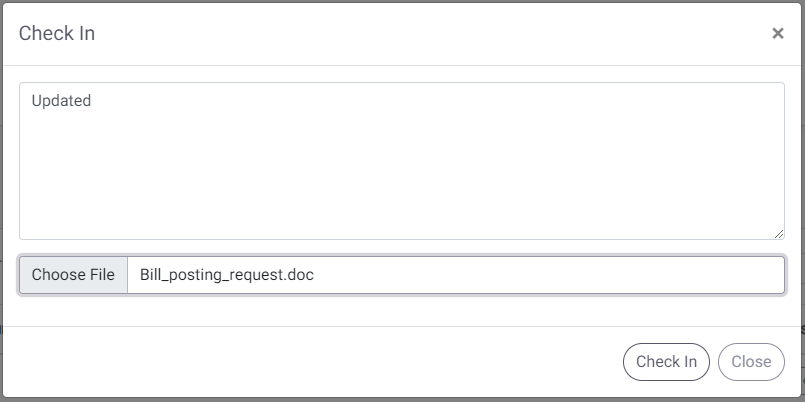Click the resize grip of the comment textarea

pos(779,234)
